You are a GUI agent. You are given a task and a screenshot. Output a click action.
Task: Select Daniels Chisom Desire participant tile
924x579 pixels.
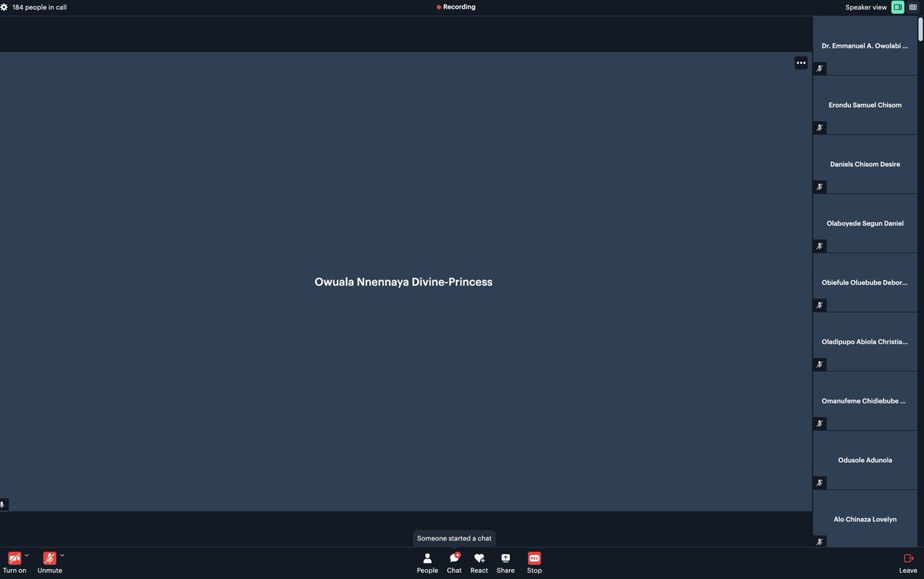click(x=865, y=164)
